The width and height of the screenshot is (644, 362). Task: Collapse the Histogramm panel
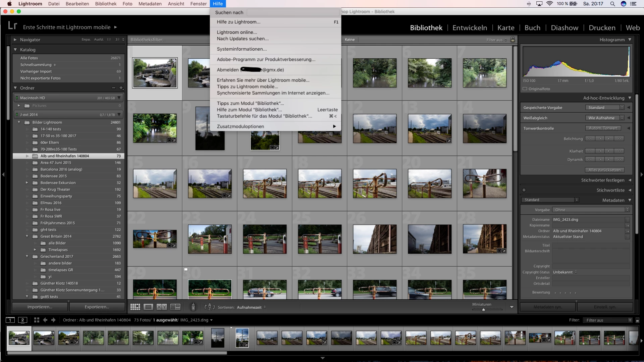pos(630,40)
